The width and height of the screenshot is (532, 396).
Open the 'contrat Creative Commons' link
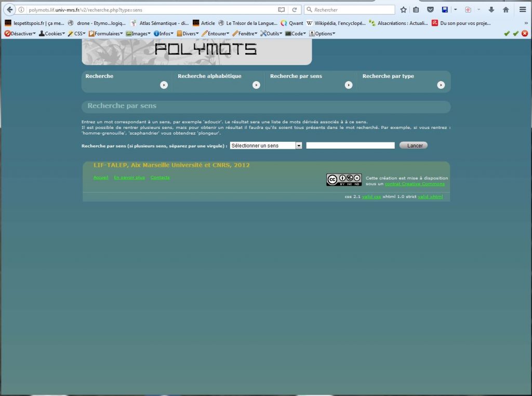pyautogui.click(x=415, y=184)
